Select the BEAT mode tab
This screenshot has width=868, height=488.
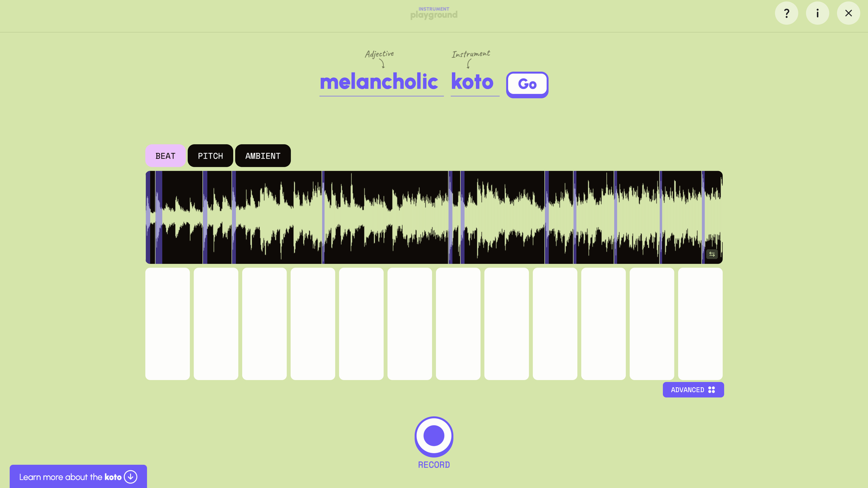[x=165, y=156]
